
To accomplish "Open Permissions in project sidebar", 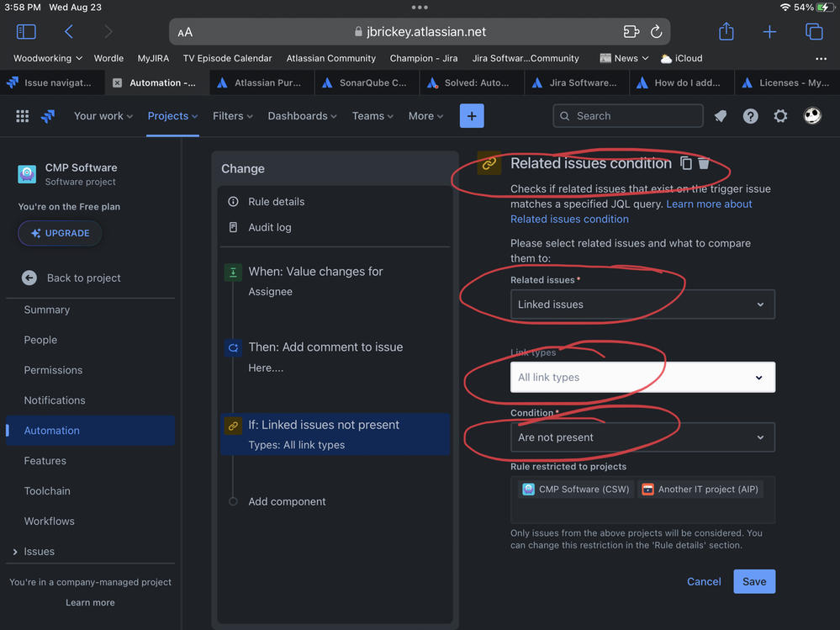I will pyautogui.click(x=53, y=370).
